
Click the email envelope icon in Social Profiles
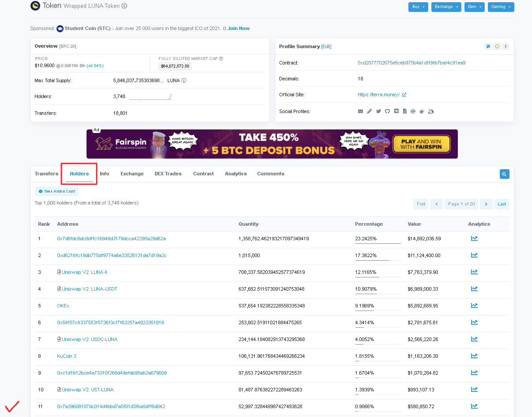pos(361,111)
